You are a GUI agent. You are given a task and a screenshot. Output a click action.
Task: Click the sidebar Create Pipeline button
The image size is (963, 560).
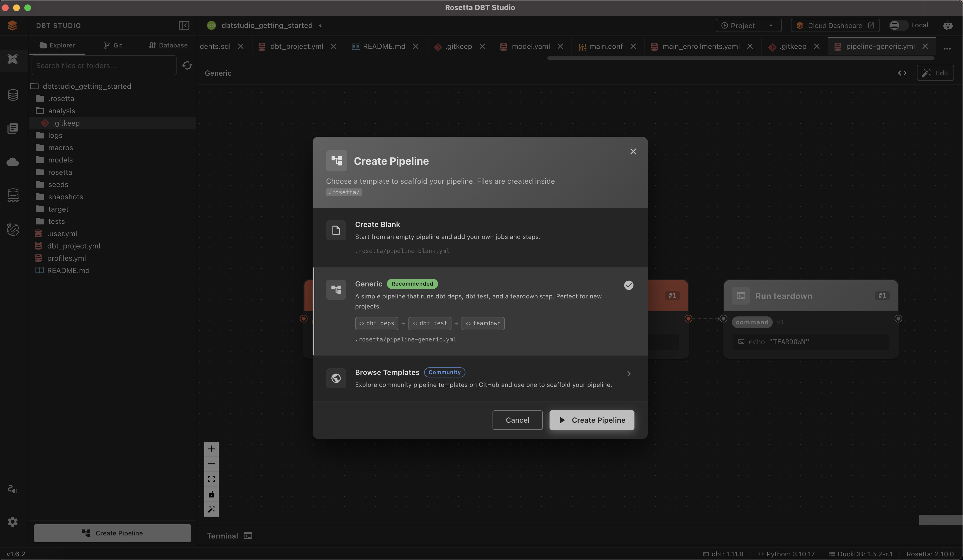[x=112, y=533]
